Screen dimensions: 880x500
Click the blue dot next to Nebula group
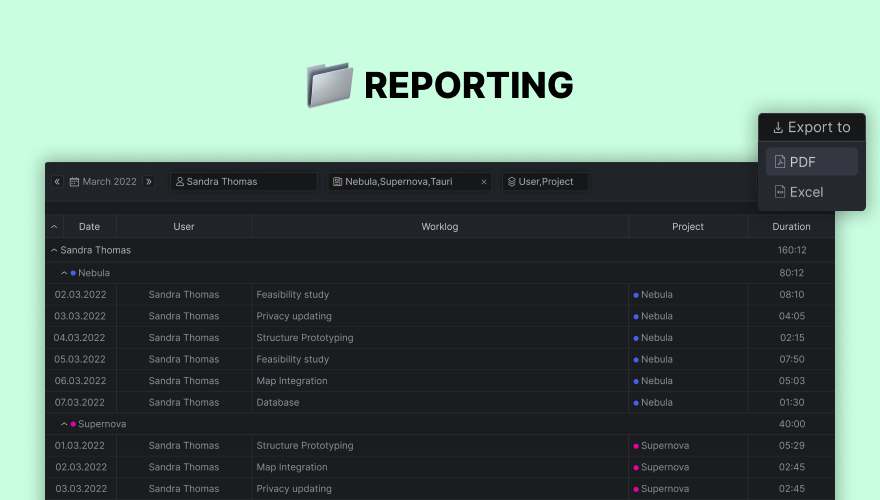click(73, 273)
